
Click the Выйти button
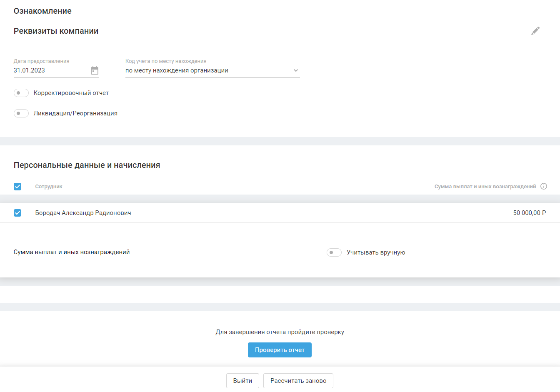click(242, 381)
